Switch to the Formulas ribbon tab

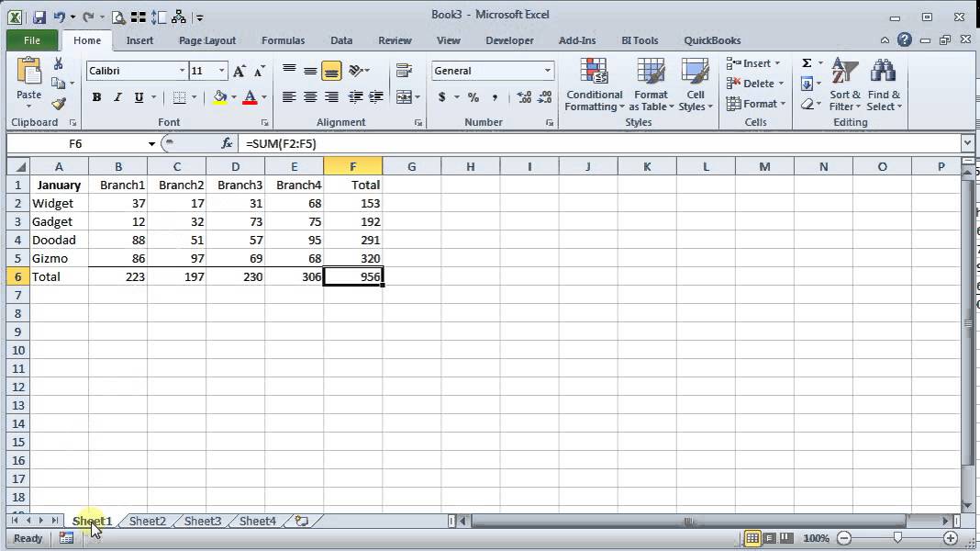(x=283, y=40)
